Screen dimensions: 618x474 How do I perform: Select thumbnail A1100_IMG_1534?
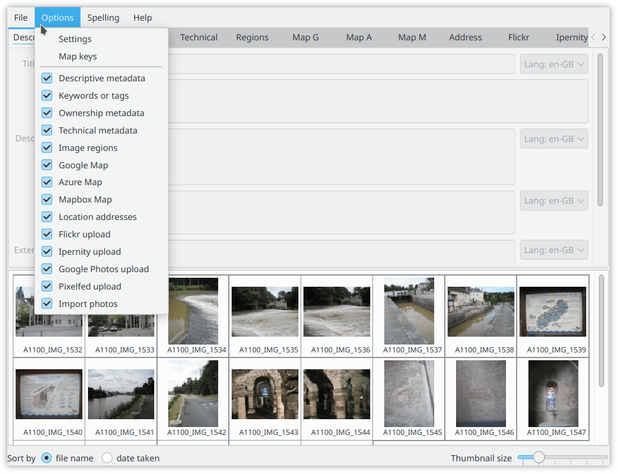[x=193, y=316]
